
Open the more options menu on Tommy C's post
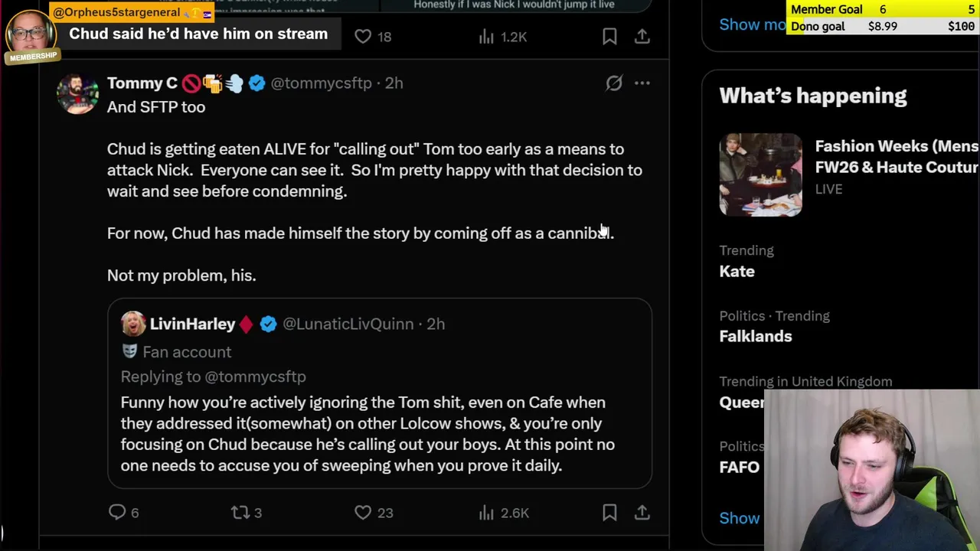click(x=642, y=83)
